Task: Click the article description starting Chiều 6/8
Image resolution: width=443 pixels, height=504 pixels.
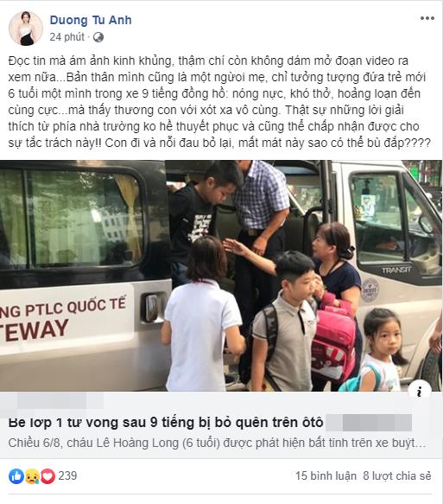Action: pos(217,443)
